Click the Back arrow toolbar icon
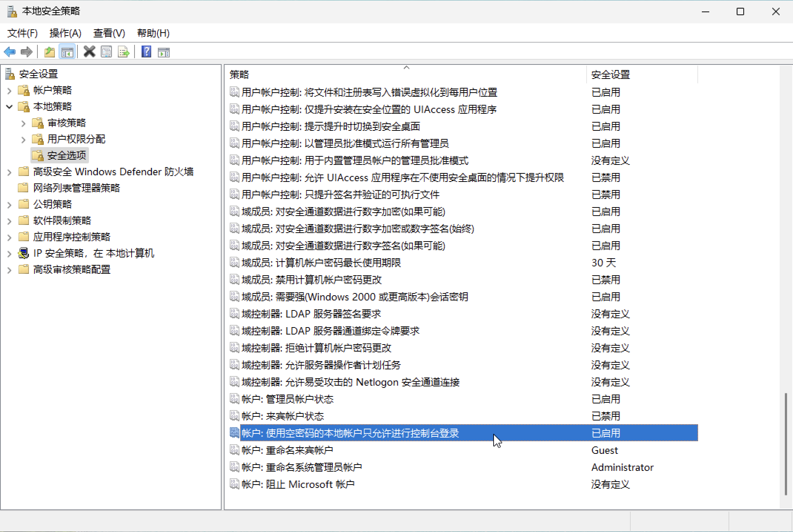Image resolution: width=793 pixels, height=532 pixels. (10, 52)
